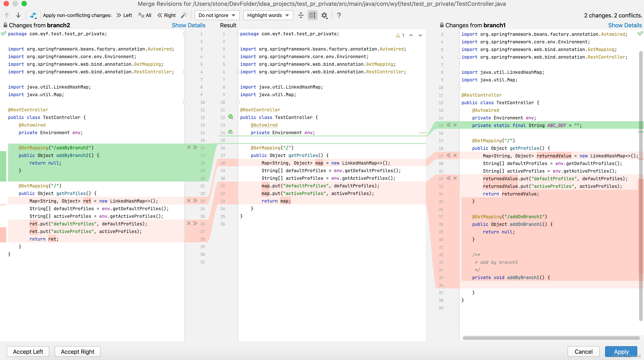
Task: Apply All non-conflicting changes
Action: [x=145, y=15]
